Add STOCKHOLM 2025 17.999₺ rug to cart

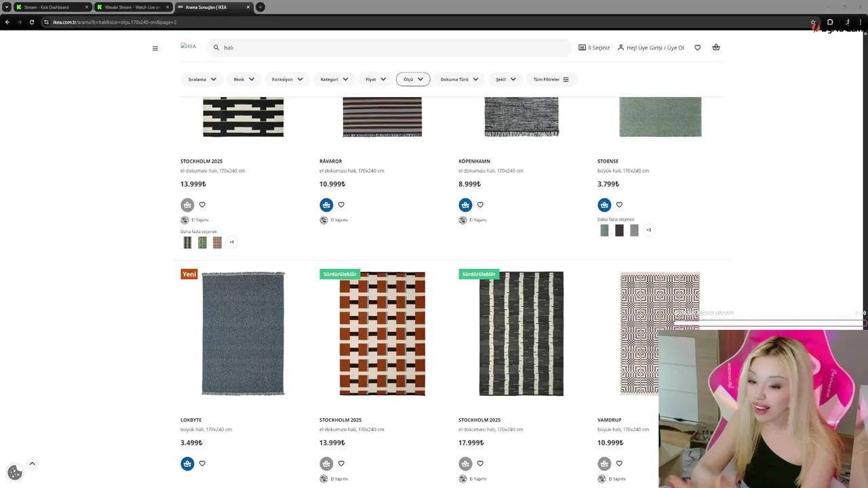tap(465, 464)
